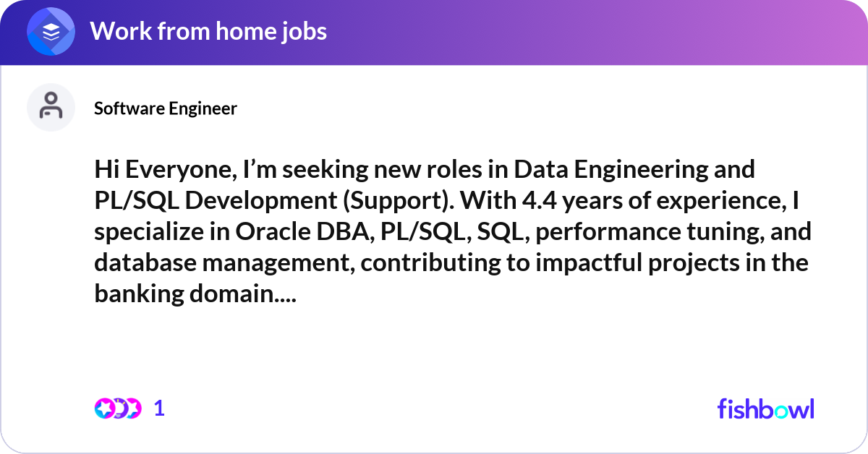
Task: Click the star reaction icon
Action: pyautogui.click(x=105, y=408)
